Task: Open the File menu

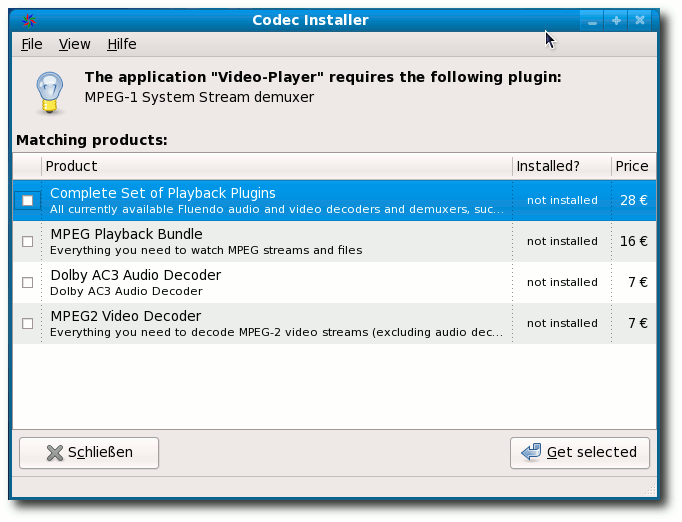Action: [32, 44]
